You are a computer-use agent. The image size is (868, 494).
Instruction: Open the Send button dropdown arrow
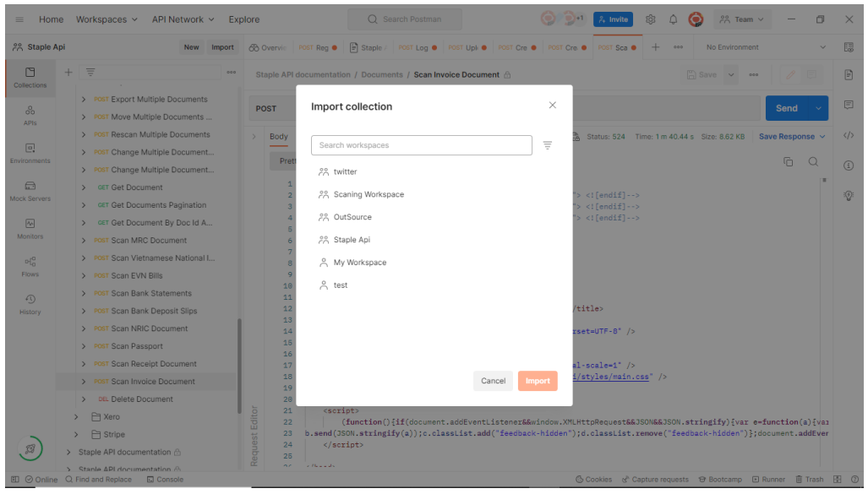point(818,108)
